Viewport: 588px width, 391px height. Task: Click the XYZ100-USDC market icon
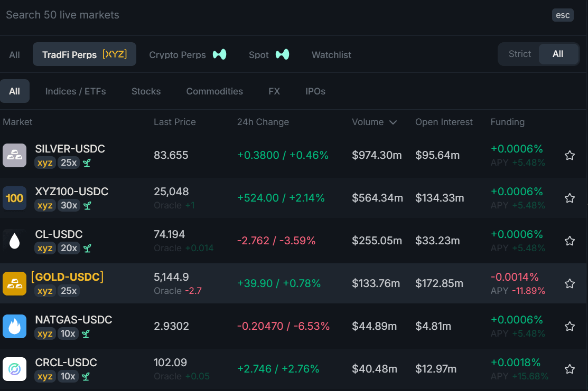click(x=14, y=198)
